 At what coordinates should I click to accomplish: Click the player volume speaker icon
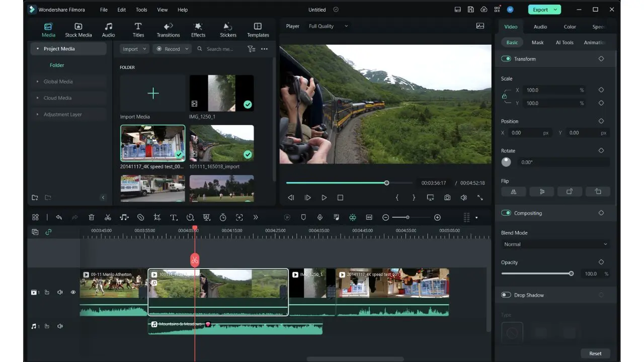coord(463,198)
